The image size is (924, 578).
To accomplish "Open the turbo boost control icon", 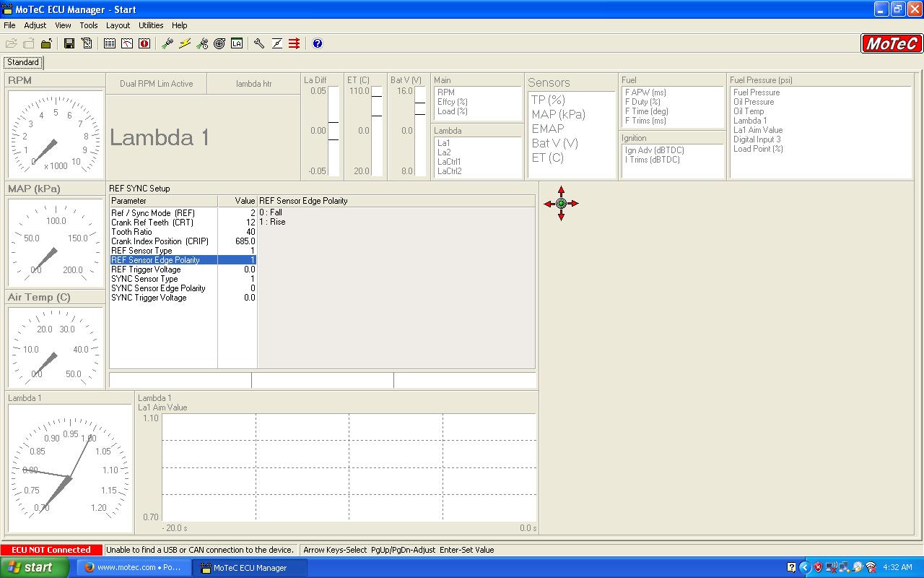I will pos(219,43).
